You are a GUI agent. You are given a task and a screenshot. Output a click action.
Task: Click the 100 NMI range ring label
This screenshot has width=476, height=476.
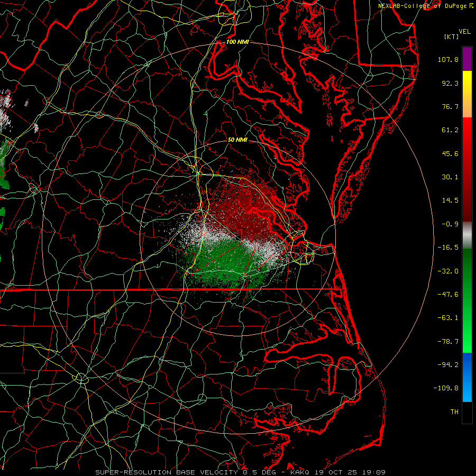click(x=237, y=42)
